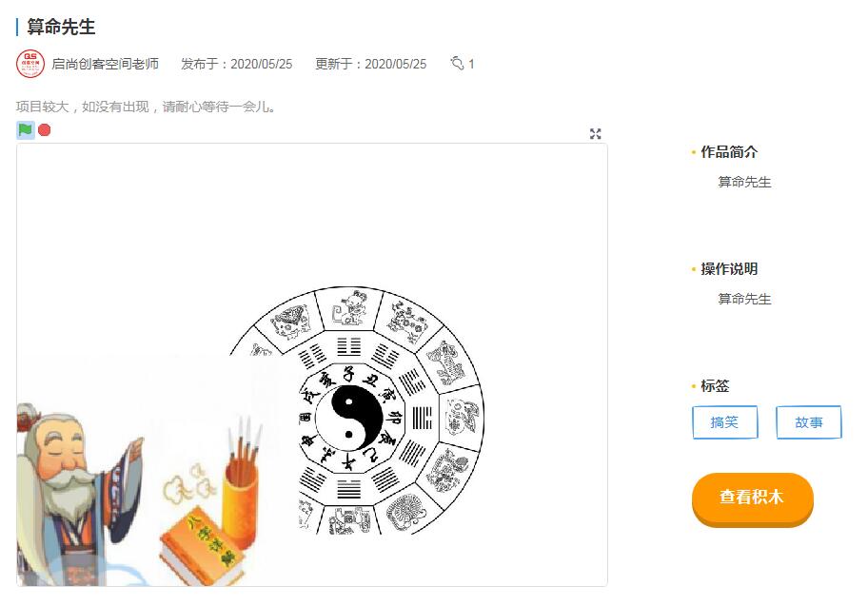Open author 启尚创客空间老师 profile

(x=106, y=64)
